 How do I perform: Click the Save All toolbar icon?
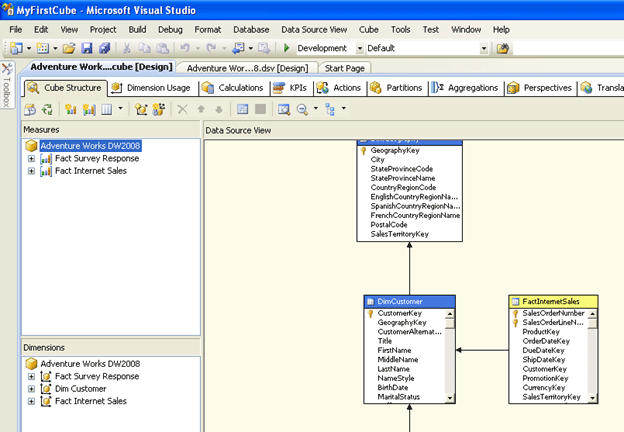tap(104, 48)
